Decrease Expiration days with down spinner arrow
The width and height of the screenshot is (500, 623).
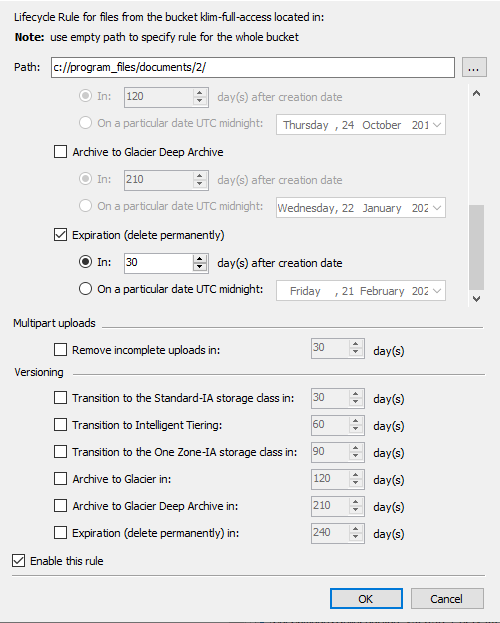coord(200,267)
